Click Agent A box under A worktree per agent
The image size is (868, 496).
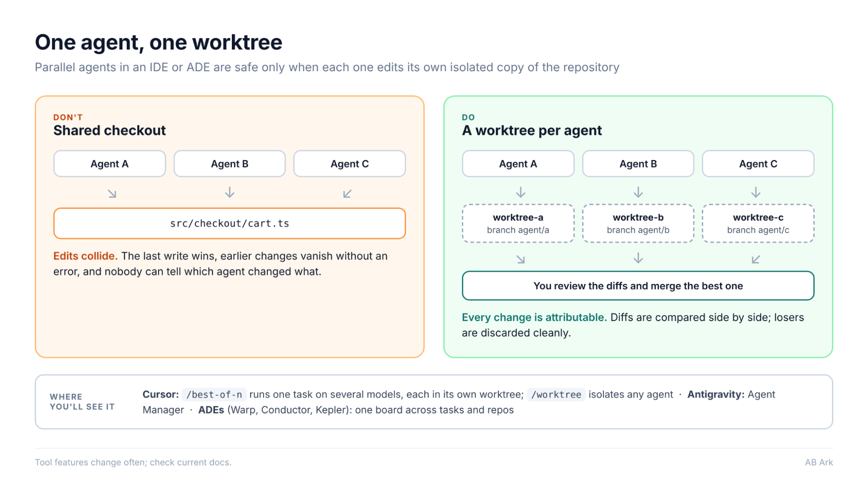518,164
